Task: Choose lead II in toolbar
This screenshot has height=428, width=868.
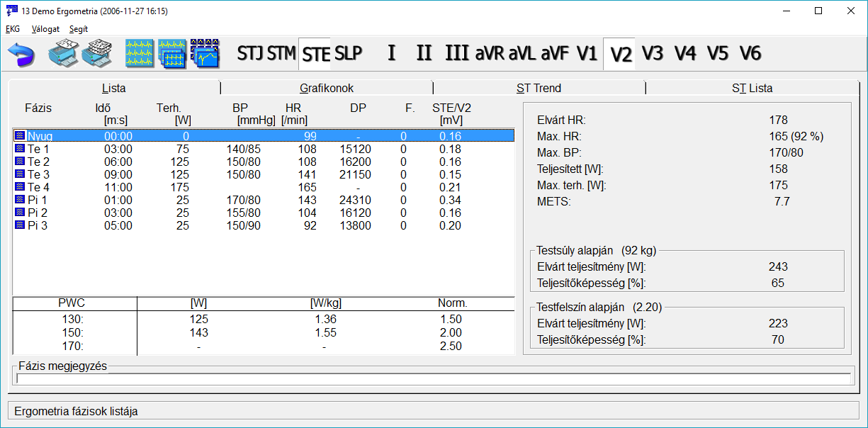Action: 424,54
